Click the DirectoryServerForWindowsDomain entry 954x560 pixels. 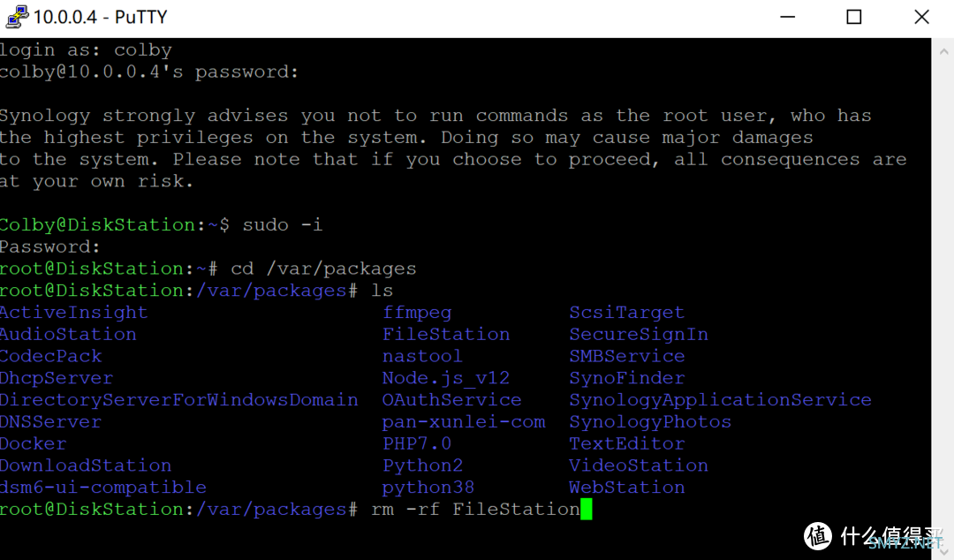[x=178, y=400]
